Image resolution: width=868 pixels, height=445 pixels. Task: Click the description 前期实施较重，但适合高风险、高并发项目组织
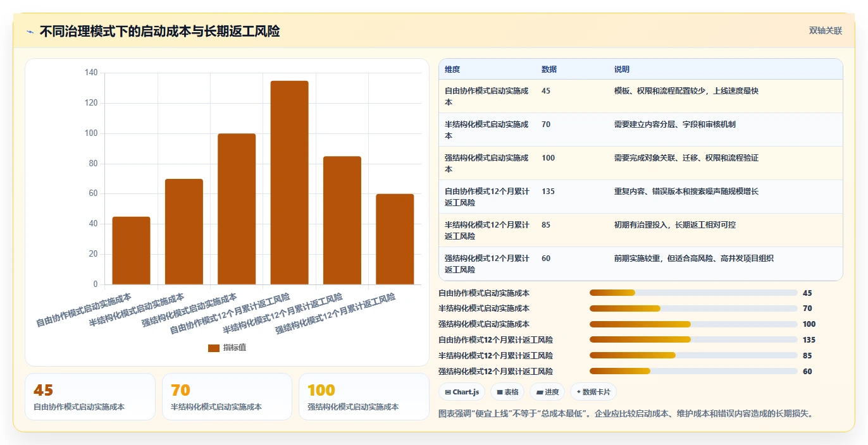pyautogui.click(x=693, y=258)
